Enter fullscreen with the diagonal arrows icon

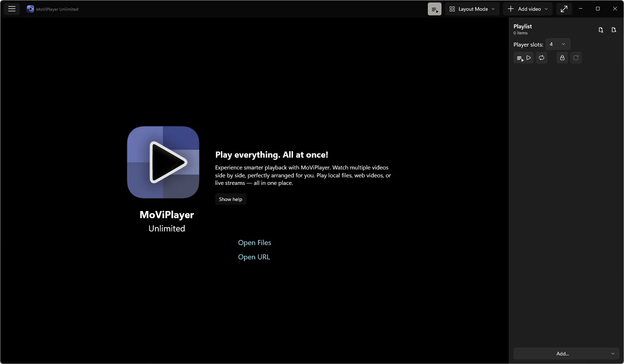pos(564,9)
